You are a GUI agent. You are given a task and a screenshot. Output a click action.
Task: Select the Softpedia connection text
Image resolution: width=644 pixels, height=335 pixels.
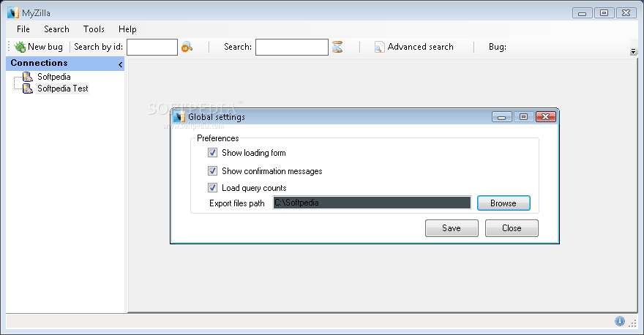(x=54, y=77)
